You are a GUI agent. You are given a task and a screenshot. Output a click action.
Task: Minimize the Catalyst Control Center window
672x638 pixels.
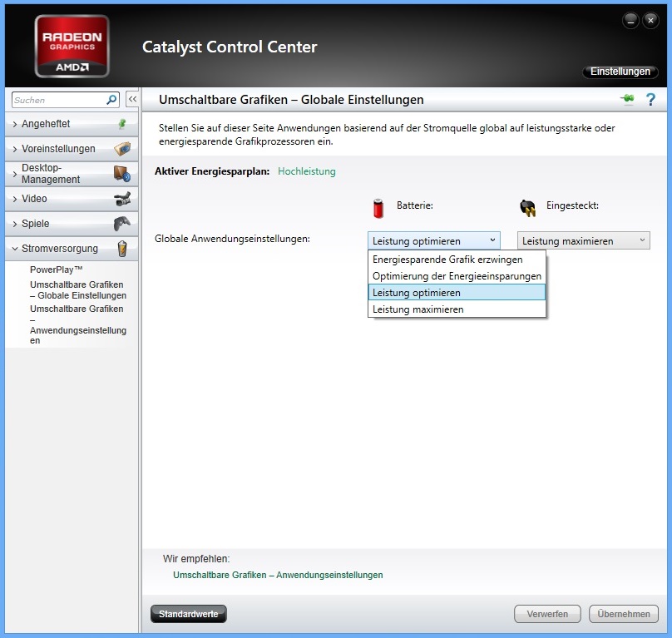coord(630,20)
